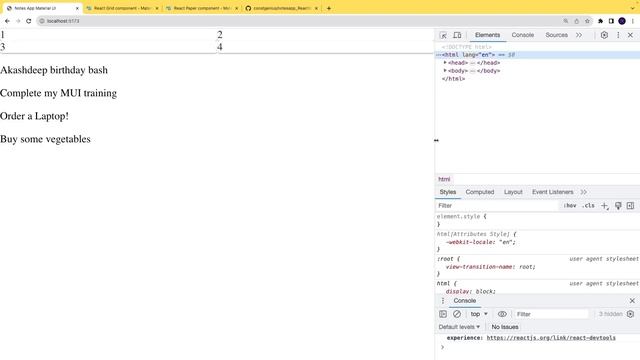
Task: Click the Order a Laptop! note
Action: pyautogui.click(x=34, y=116)
